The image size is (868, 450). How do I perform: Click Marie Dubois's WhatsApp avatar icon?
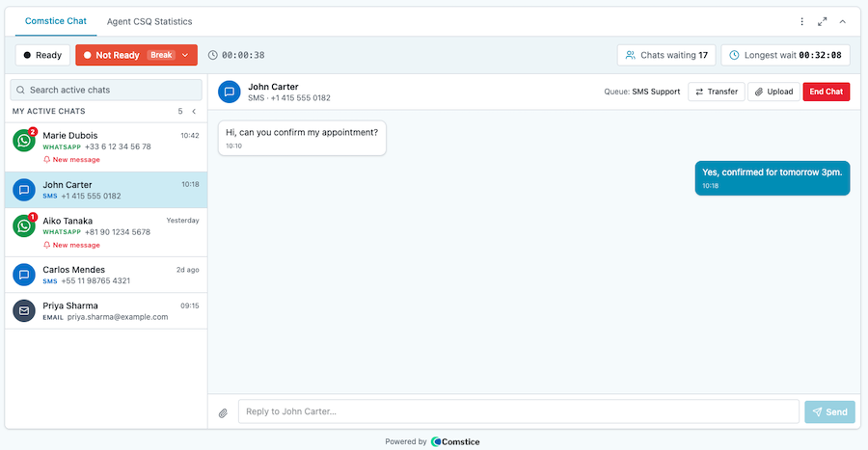pyautogui.click(x=24, y=141)
